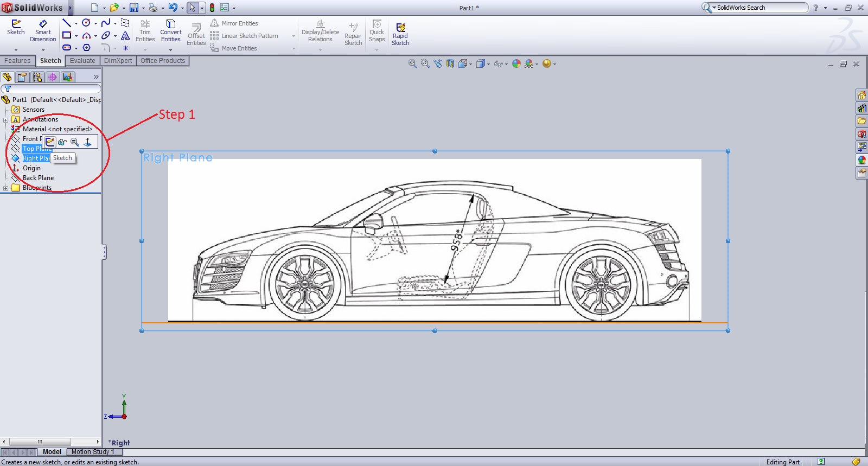868x466 pixels.
Task: Toggle the Select cursor tool
Action: click(192, 8)
